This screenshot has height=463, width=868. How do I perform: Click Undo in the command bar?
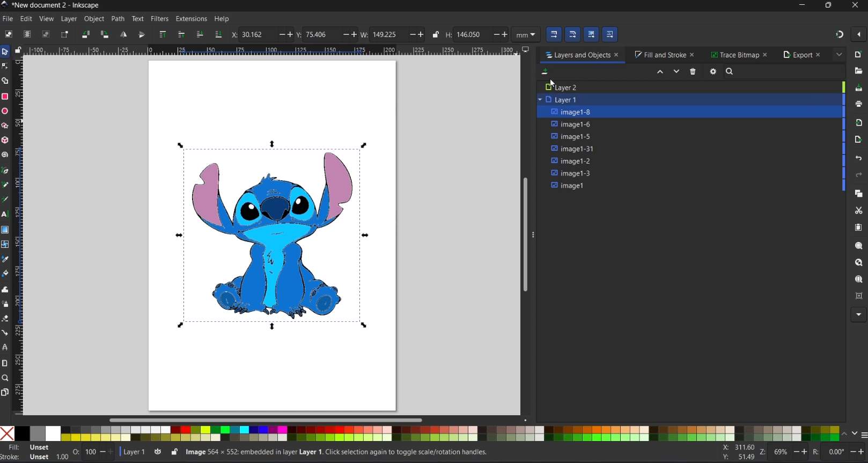[x=858, y=159]
